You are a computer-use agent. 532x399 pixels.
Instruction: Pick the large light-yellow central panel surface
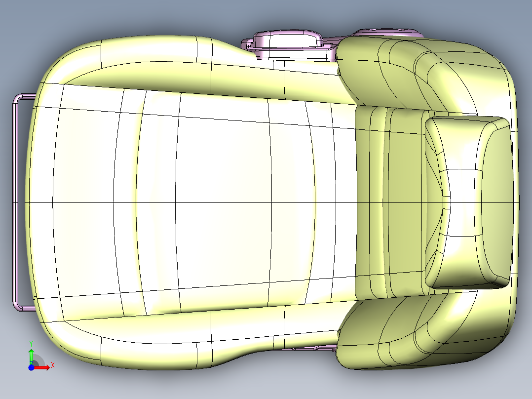223,203
